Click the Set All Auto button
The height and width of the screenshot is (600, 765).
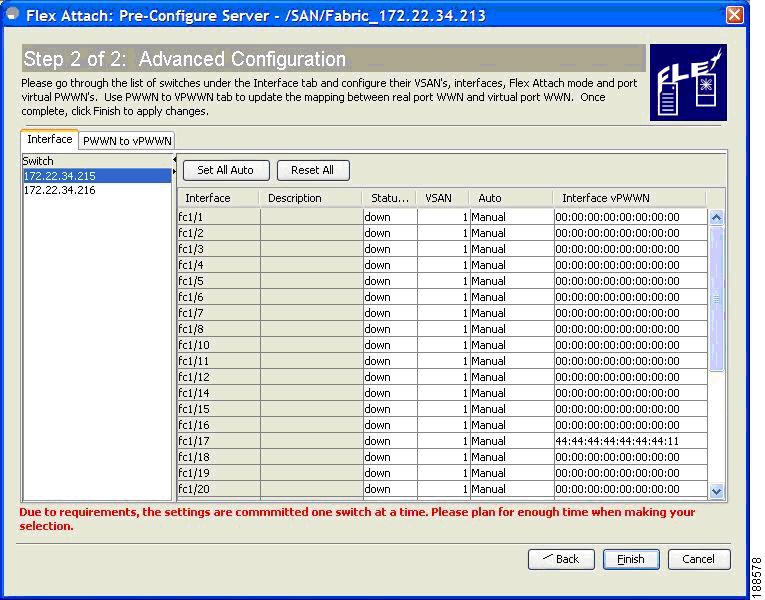pyautogui.click(x=226, y=170)
